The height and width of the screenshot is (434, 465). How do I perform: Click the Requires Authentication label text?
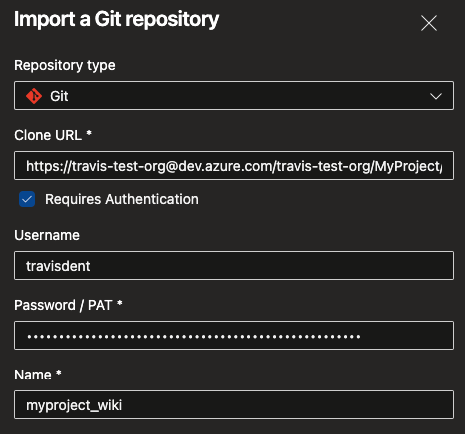pos(122,199)
